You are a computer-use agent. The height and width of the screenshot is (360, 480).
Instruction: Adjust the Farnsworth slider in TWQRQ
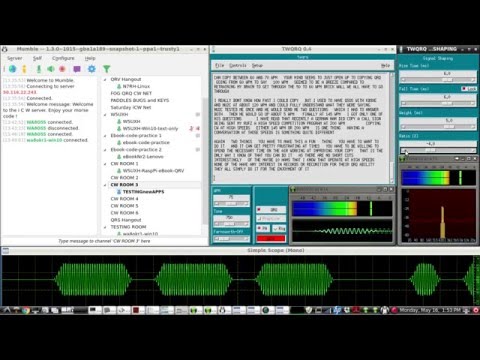pos(231,239)
